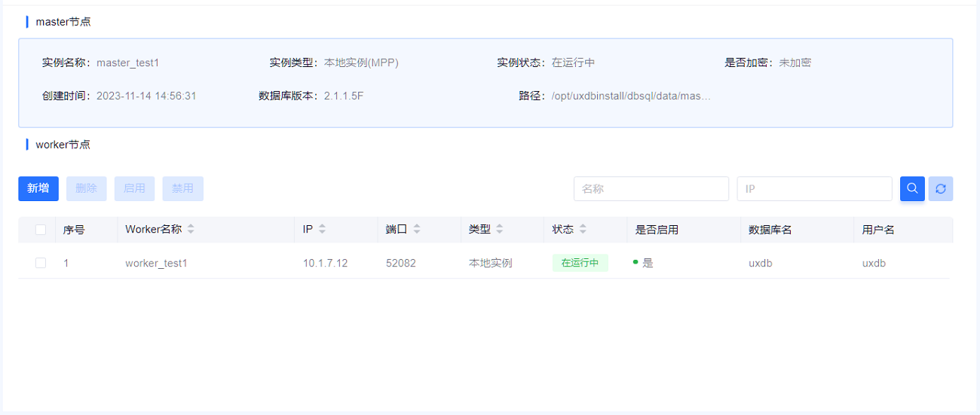Viewport: 980px width, 415px height.
Task: Click the worker_test1 name cell
Action: [156, 264]
